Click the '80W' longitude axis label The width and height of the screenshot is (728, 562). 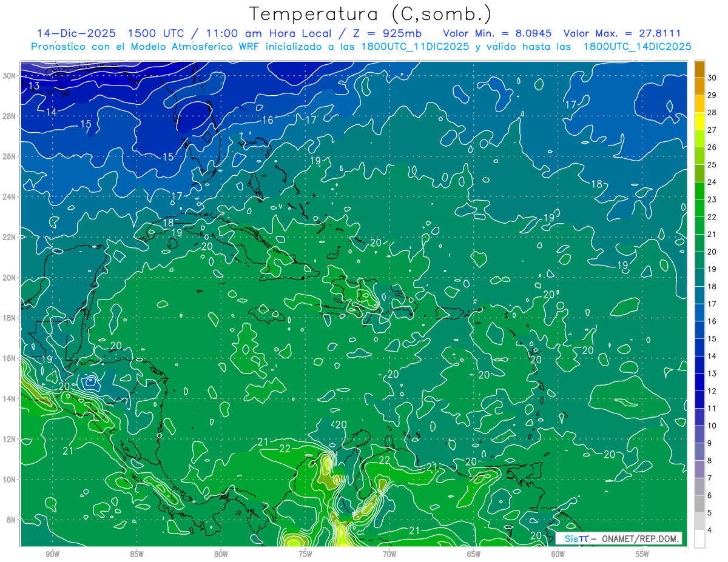221,554
